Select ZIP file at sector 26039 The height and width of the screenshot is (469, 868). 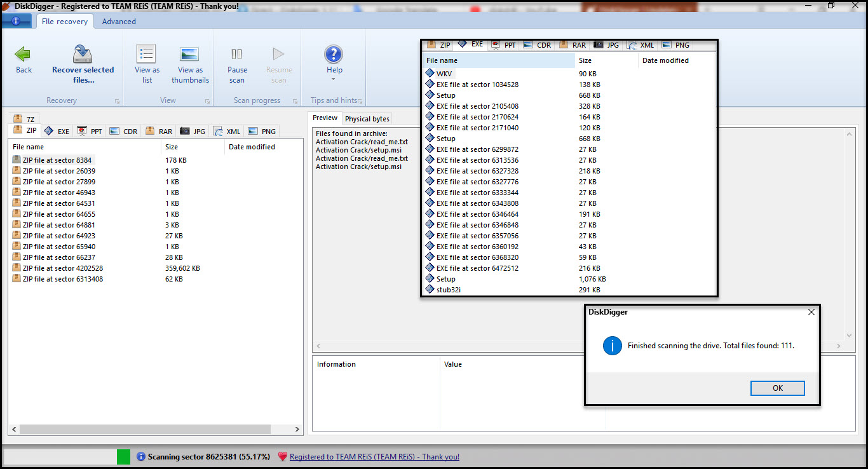[59, 171]
